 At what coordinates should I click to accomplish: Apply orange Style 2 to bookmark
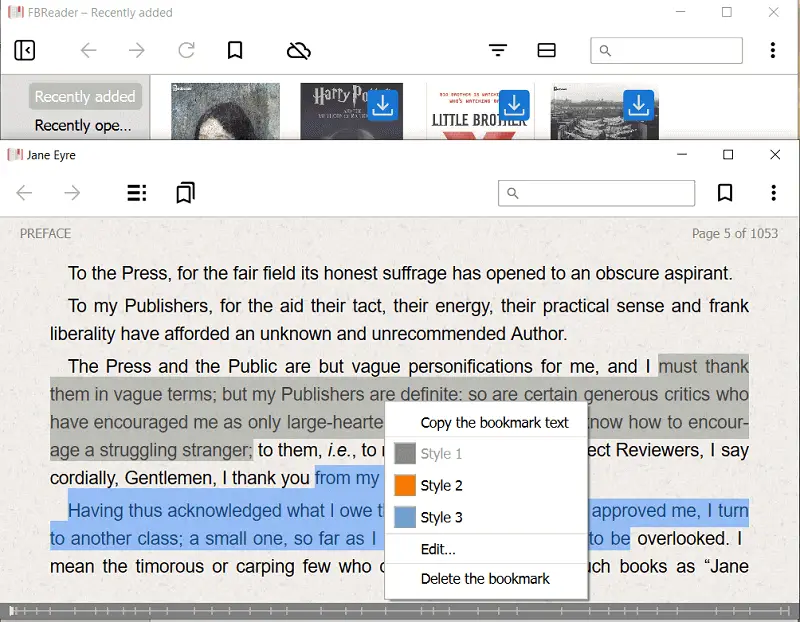point(441,486)
